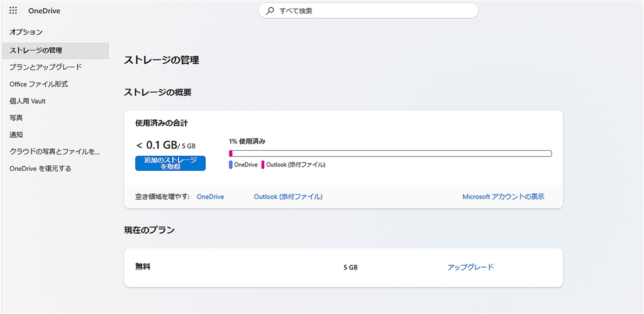Open 個人用 Vault options
This screenshot has width=644, height=314.
coord(28,101)
